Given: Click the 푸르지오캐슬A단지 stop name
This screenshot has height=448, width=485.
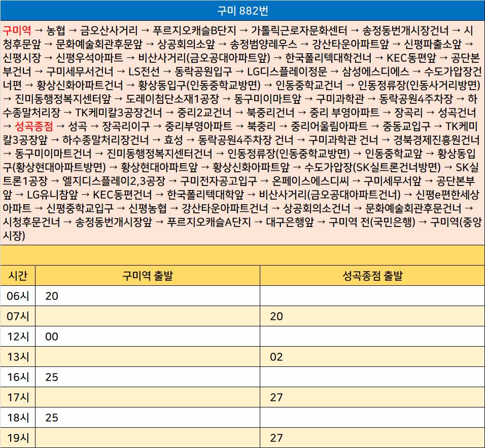Looking at the screenshot, I should tap(209, 221).
